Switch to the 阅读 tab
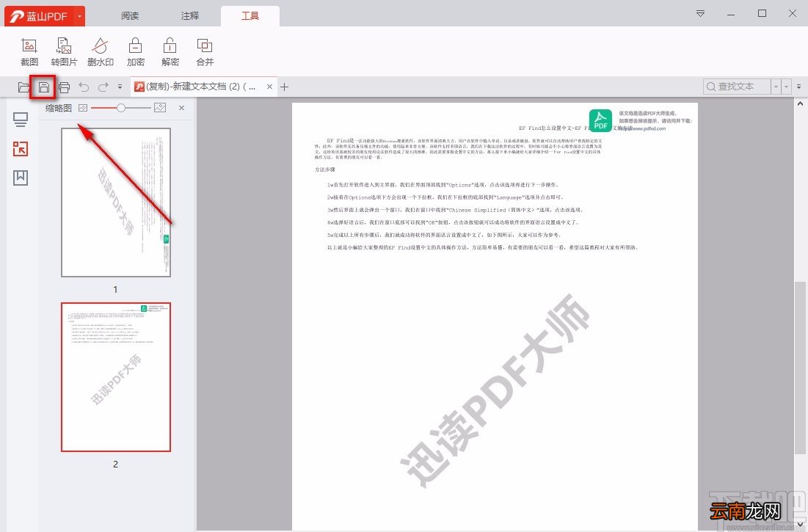Image resolution: width=808 pixels, height=532 pixels. [130, 16]
